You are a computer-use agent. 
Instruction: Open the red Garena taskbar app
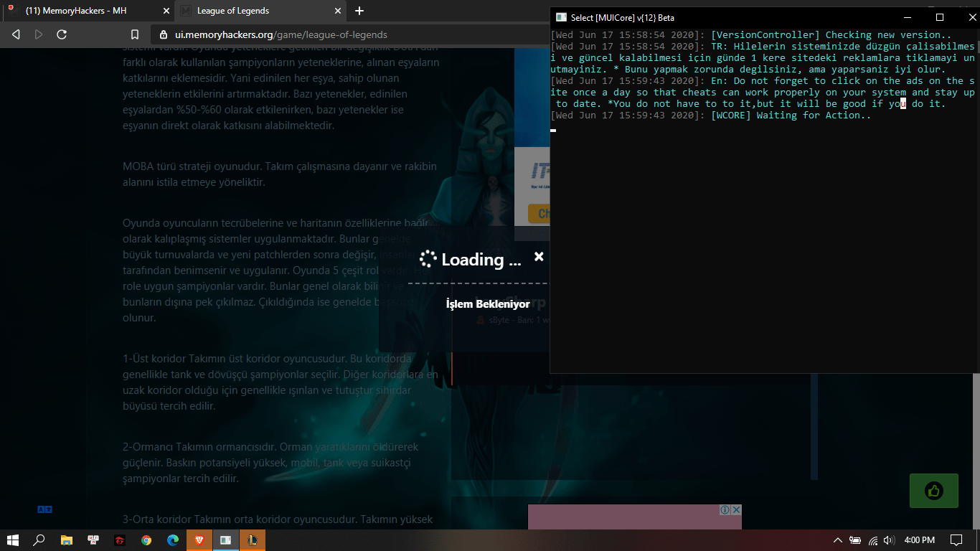[x=119, y=540]
